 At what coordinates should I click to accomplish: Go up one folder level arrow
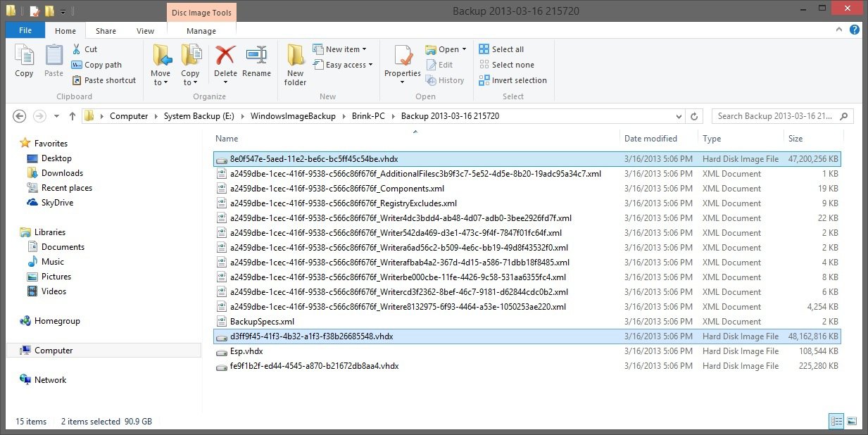(x=72, y=116)
